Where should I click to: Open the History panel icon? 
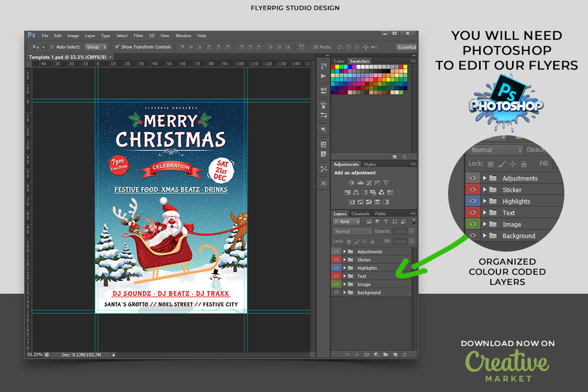pyautogui.click(x=323, y=66)
